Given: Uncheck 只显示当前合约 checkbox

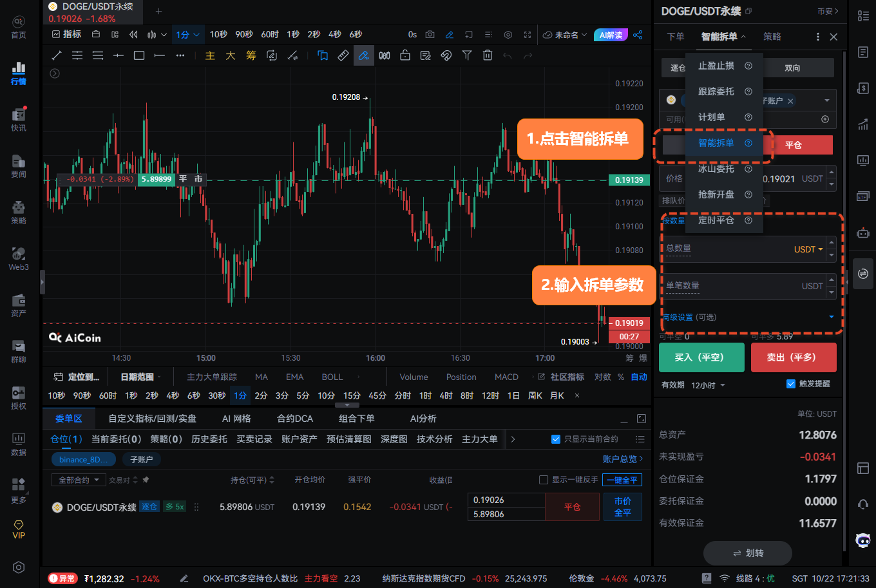Looking at the screenshot, I should pyautogui.click(x=556, y=439).
